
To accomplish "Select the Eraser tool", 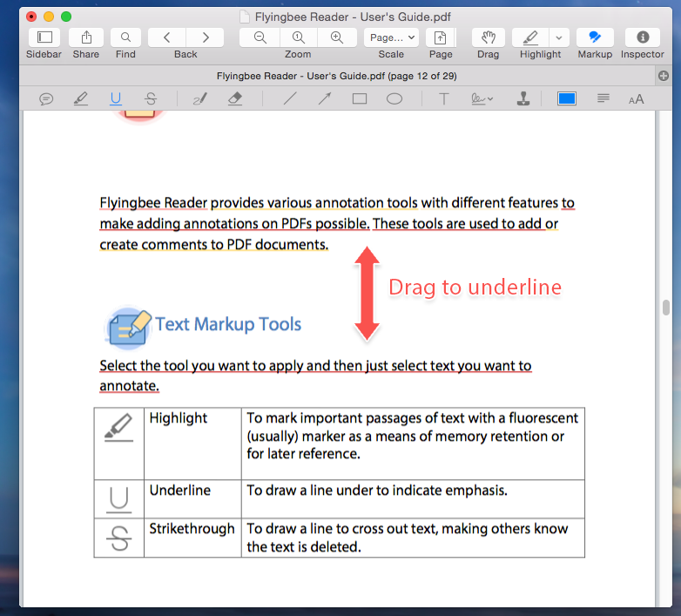I will (235, 98).
